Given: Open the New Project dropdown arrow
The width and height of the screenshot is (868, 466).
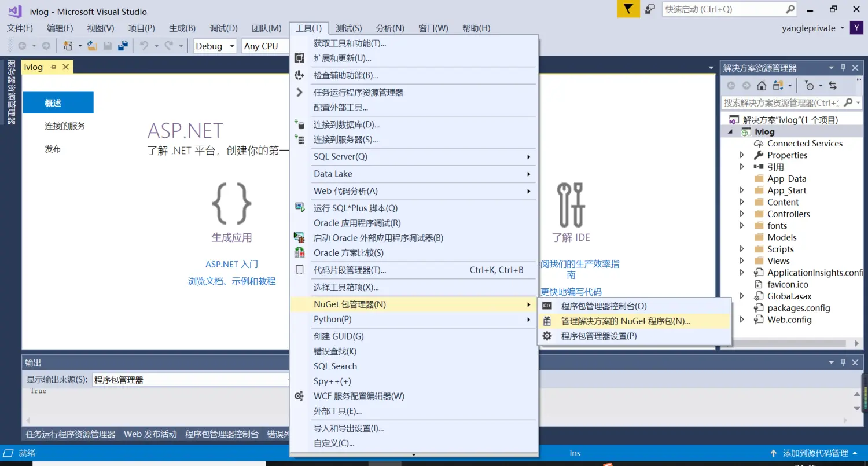Looking at the screenshot, I should tap(79, 46).
